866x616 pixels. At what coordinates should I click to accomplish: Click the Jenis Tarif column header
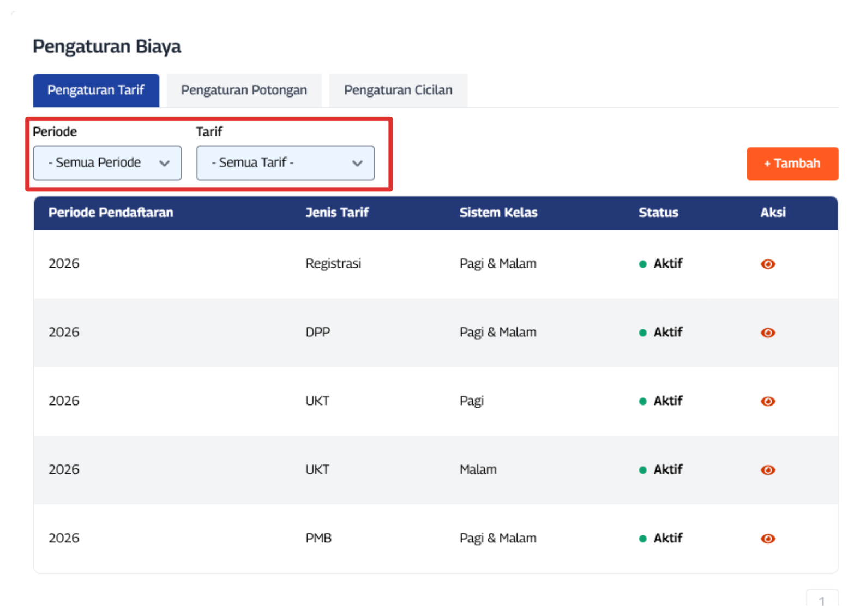click(336, 213)
